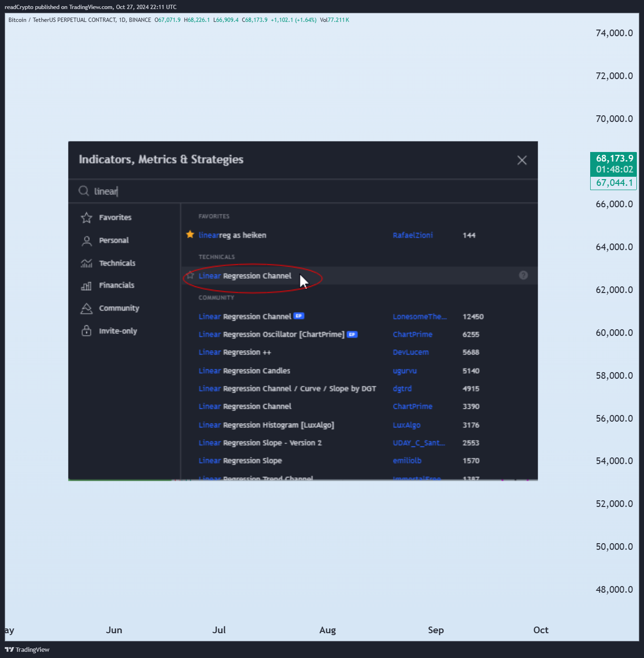Click the current price label 68,173.9

click(x=614, y=159)
